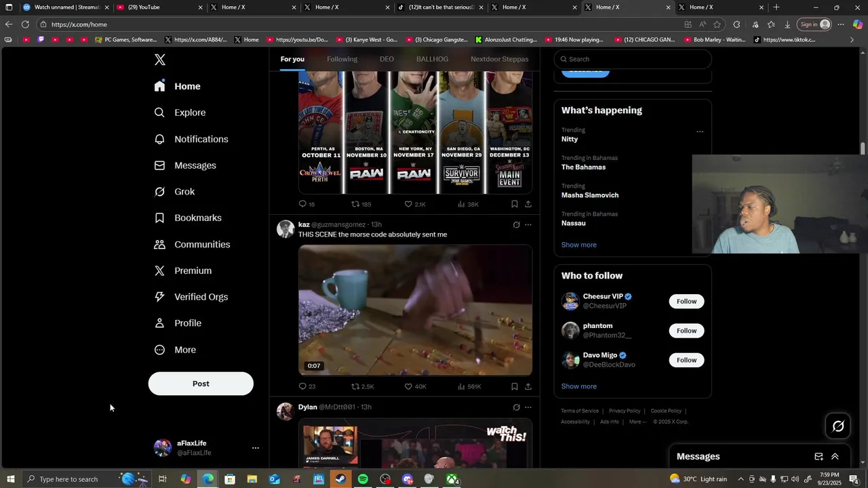Image resolution: width=868 pixels, height=488 pixels.
Task: Open Dylan's Watch This video thumbnail
Action: pyautogui.click(x=415, y=443)
